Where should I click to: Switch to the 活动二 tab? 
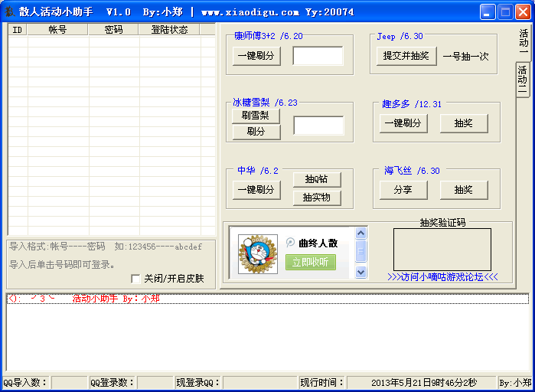coord(523,80)
